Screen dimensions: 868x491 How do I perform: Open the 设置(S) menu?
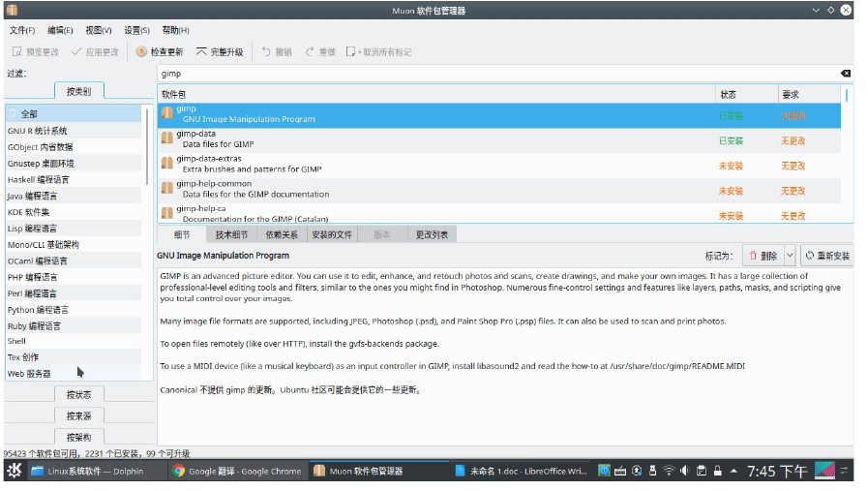point(136,30)
